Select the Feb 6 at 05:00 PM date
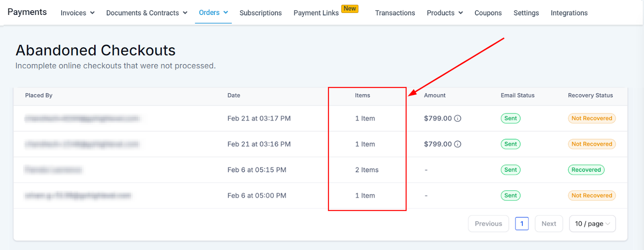 tap(257, 196)
